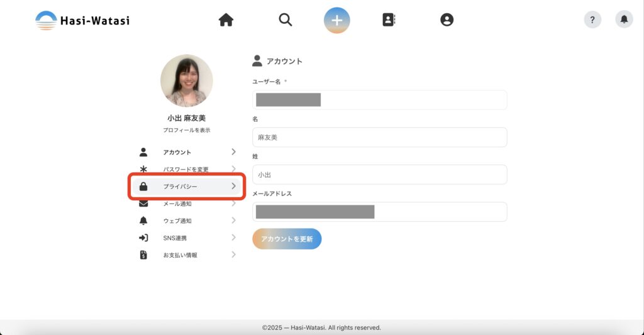644x335 pixels.
Task: Click the プロフィールを表示 link
Action: pos(186,130)
